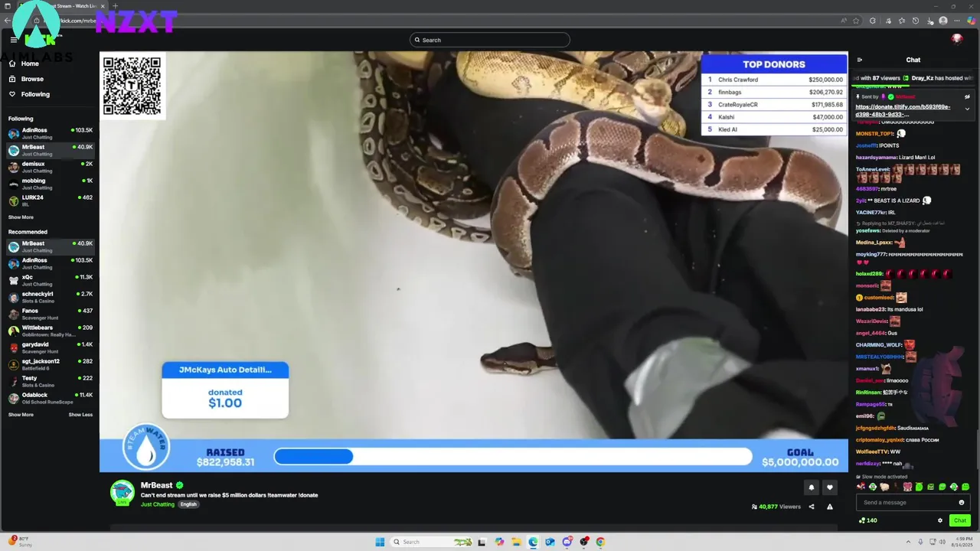Click the Just Chatting category link

158,504
